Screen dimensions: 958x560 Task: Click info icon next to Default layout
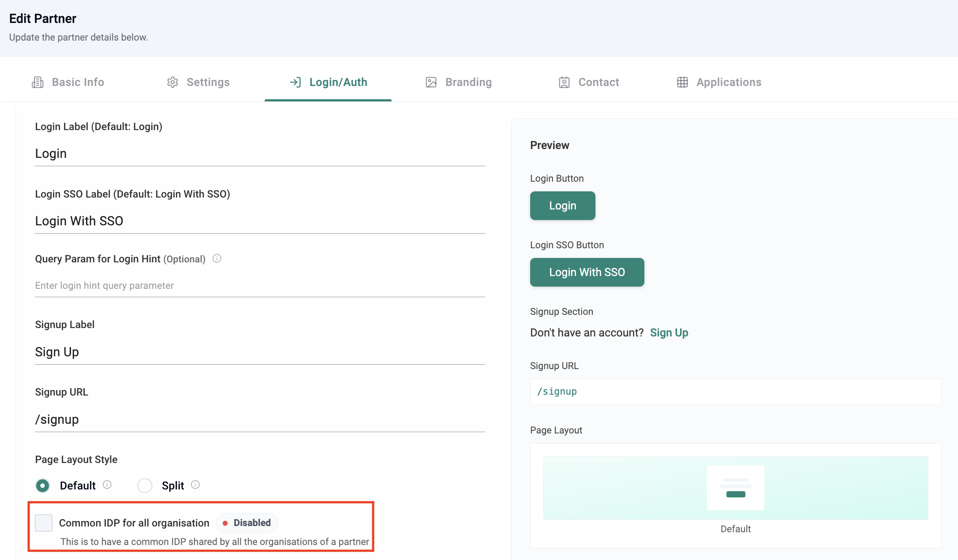tap(107, 485)
